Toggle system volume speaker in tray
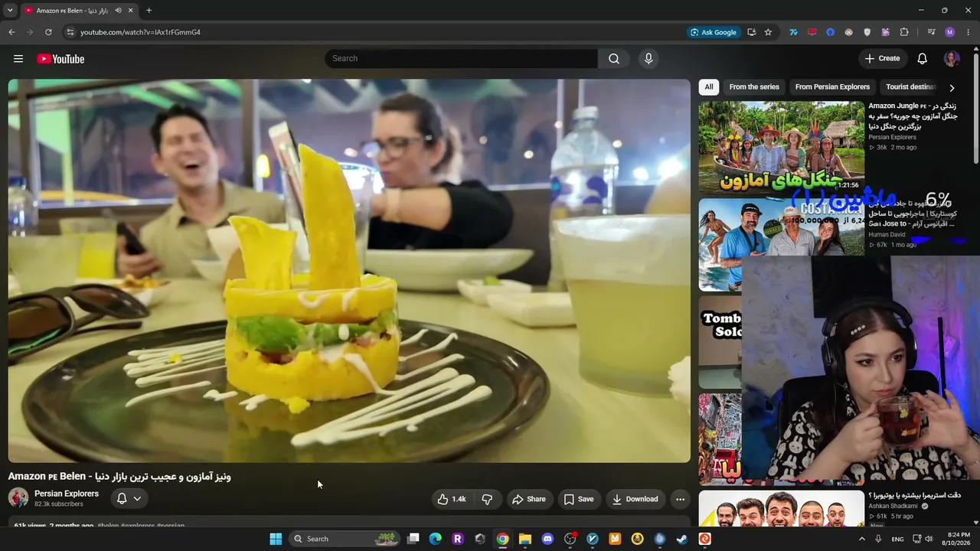Screen dimensions: 980x551 [929, 539]
